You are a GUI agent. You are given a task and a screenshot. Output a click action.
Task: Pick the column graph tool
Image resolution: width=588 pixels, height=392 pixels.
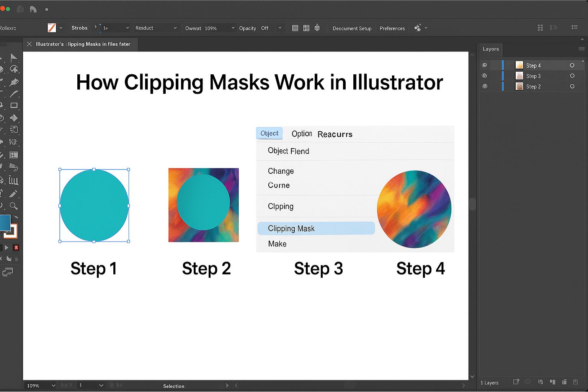[x=13, y=180]
